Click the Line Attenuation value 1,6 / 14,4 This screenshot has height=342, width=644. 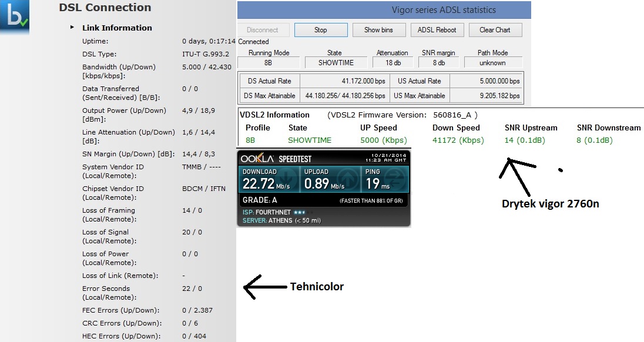[x=199, y=132]
